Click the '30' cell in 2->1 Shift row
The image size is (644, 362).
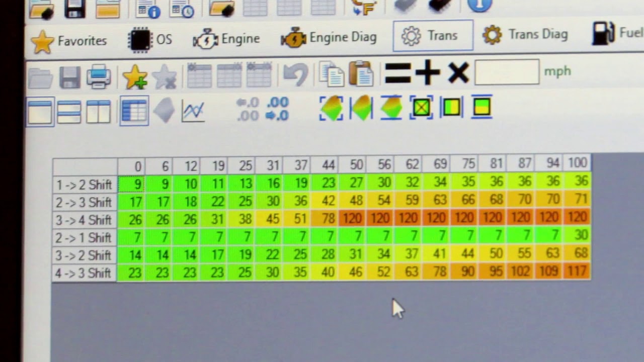click(577, 234)
